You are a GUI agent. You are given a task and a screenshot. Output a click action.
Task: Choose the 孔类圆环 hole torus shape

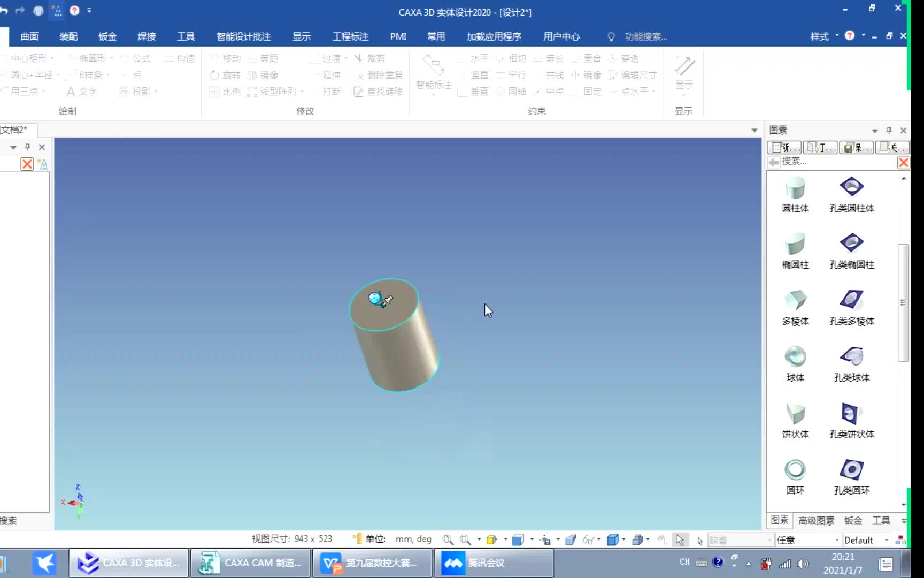851,477
